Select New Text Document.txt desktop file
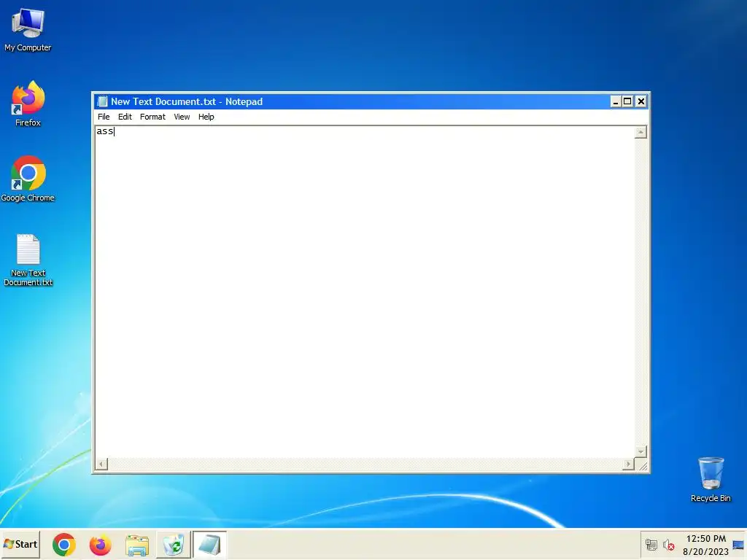This screenshot has height=560, width=747. pyautogui.click(x=28, y=260)
